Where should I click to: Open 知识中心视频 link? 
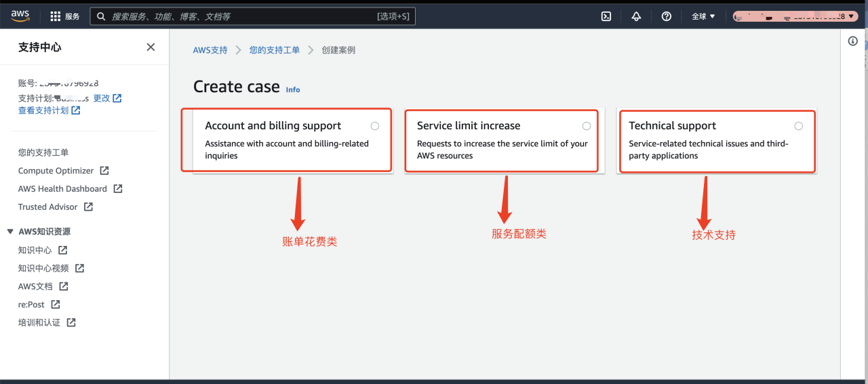click(43, 268)
